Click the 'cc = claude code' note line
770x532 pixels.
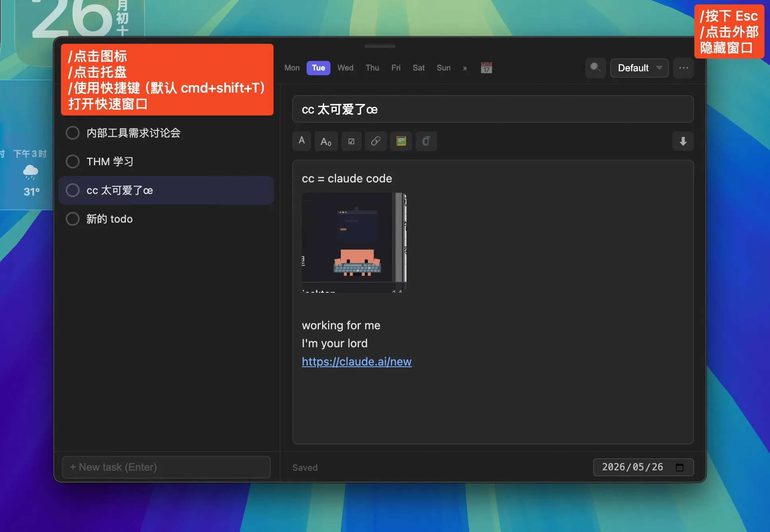tap(347, 178)
